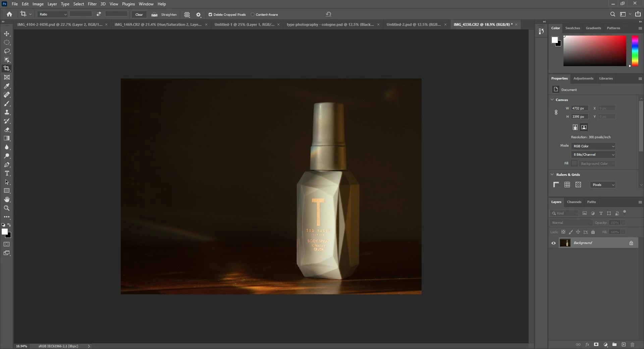Select the Gradient tool

coord(7,138)
